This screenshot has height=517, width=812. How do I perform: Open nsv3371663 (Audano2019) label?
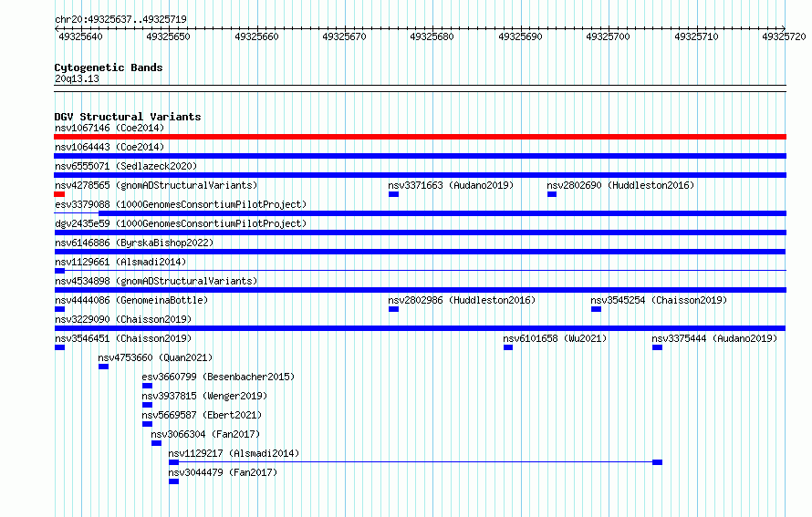click(451, 185)
